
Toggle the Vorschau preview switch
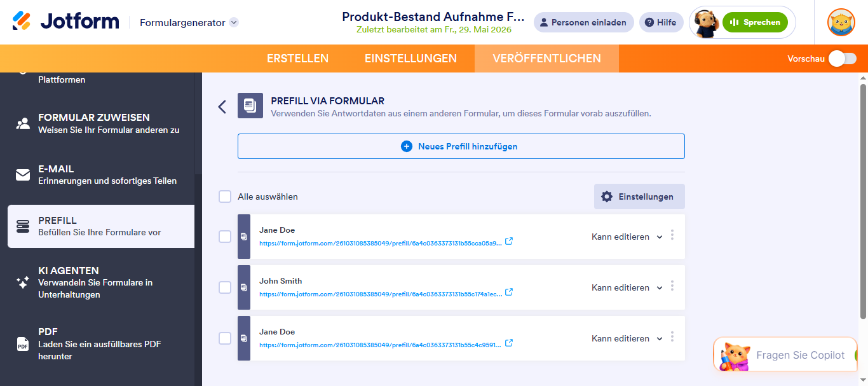coord(842,59)
